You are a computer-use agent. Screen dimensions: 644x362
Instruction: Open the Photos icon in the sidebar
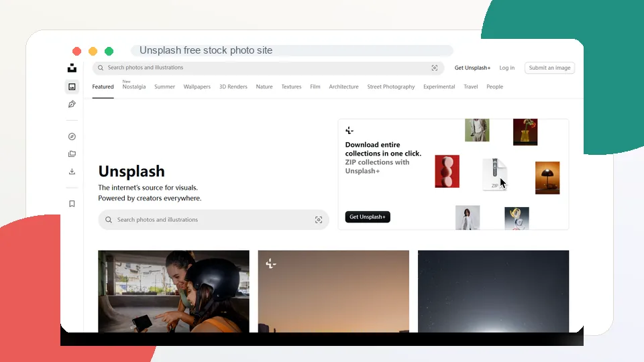[x=72, y=86]
